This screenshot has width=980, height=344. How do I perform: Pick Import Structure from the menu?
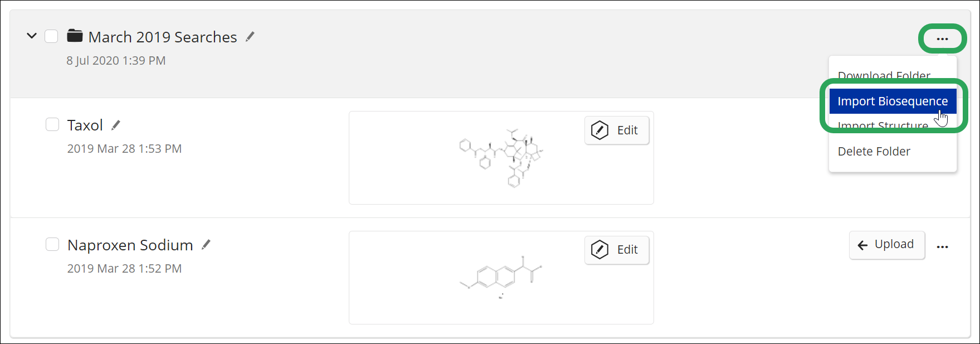(882, 126)
